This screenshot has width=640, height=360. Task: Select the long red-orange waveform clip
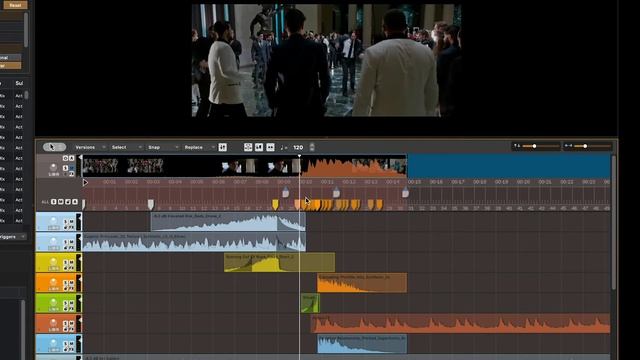coord(460,323)
